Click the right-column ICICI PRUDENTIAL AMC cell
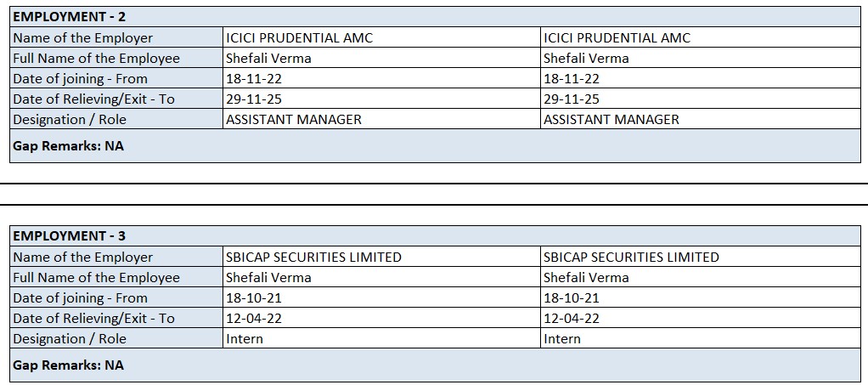 [x=617, y=37]
